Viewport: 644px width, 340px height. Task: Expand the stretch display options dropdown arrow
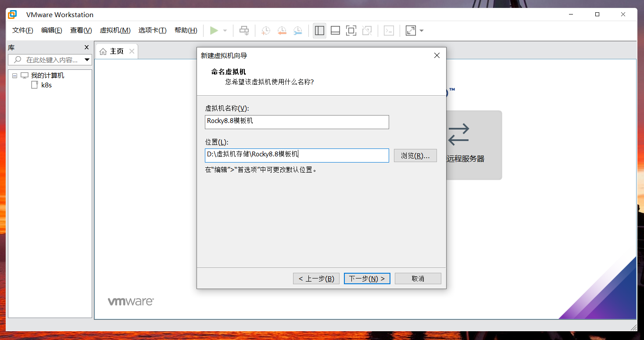422,31
